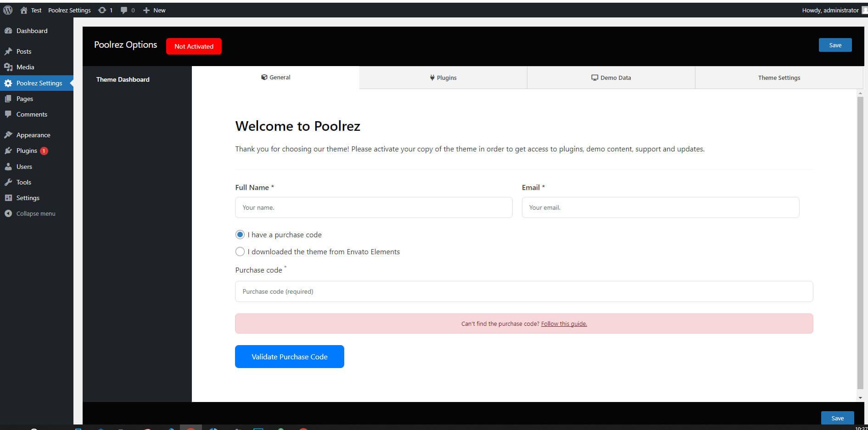Image resolution: width=868 pixels, height=430 pixels.
Task: Click the Dashboard icon in sidebar
Action: point(8,31)
